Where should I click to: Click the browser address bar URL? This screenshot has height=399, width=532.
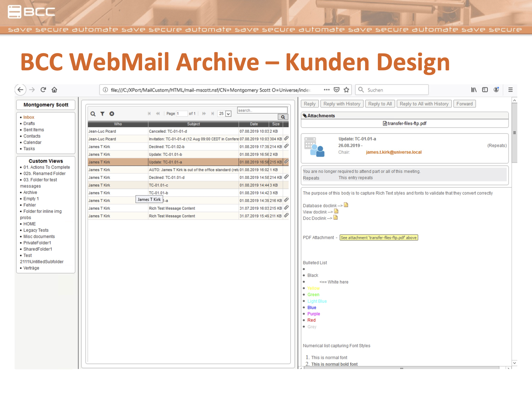(210, 90)
